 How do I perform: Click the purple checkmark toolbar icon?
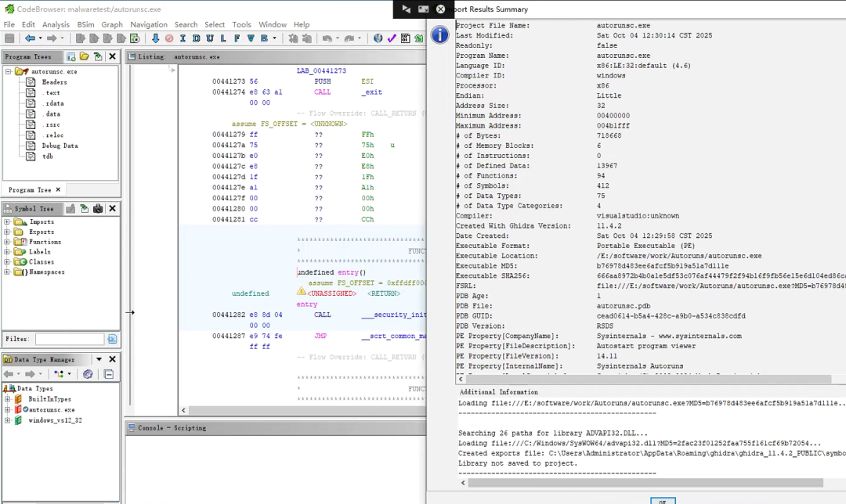pos(392,38)
